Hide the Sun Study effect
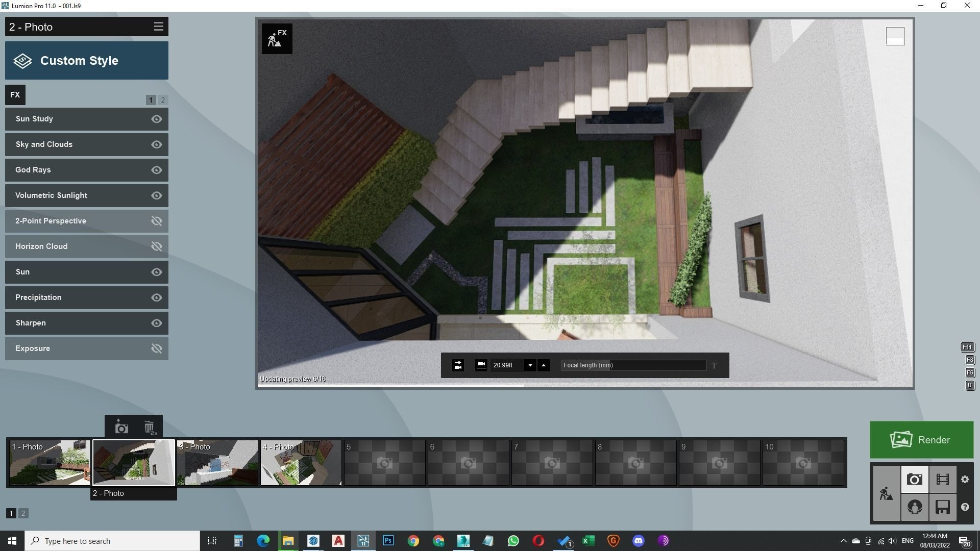980x551 pixels. pos(157,119)
